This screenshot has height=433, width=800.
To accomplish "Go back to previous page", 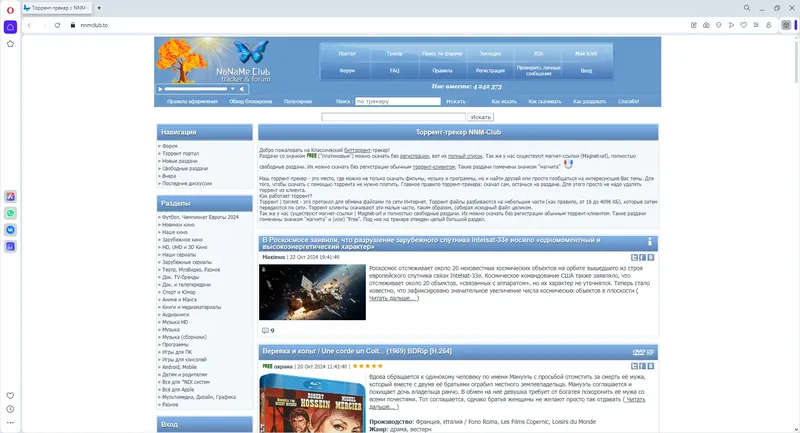I will [29, 25].
